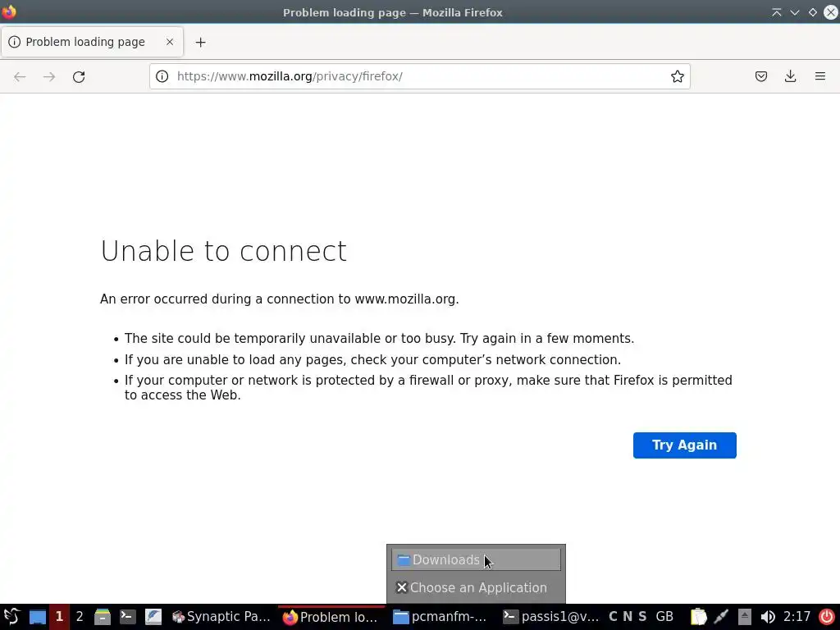Go forward to the next page
Image resolution: width=840 pixels, height=630 pixels.
tap(49, 76)
